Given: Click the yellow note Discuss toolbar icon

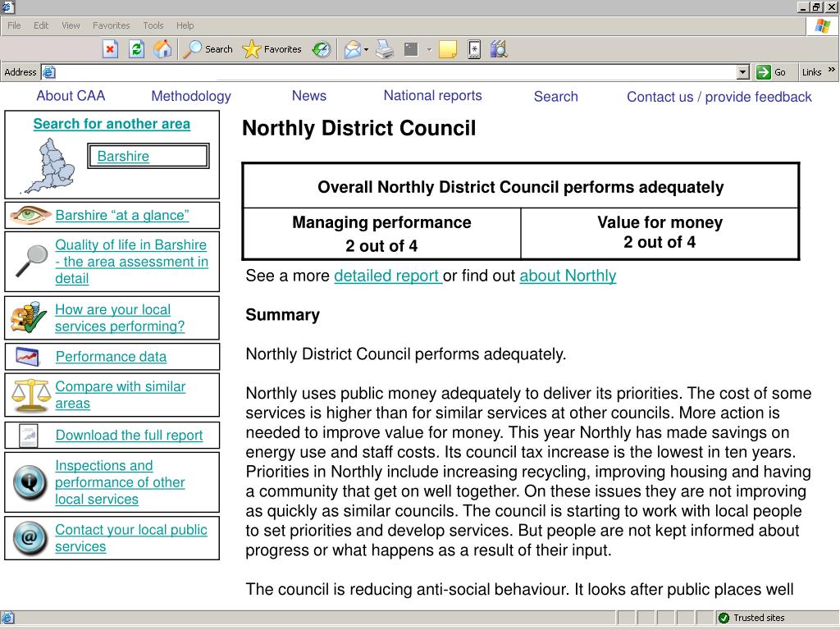Looking at the screenshot, I should click(x=447, y=49).
